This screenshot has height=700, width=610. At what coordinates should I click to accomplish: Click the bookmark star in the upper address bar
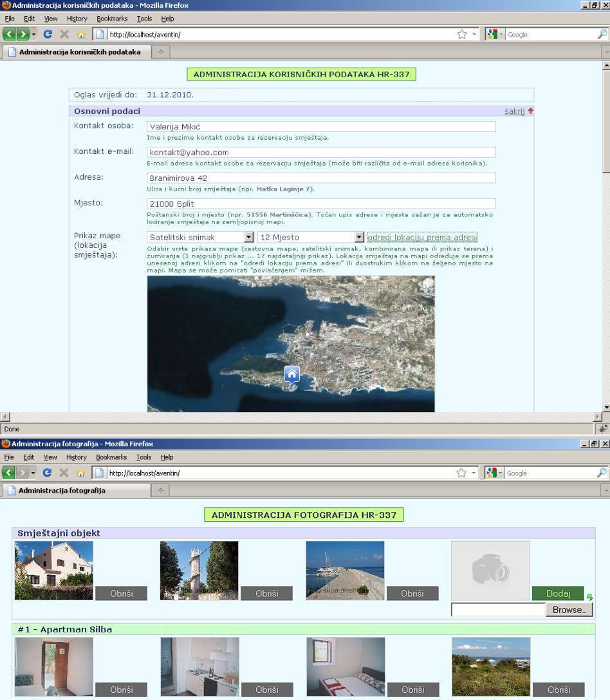(x=461, y=35)
